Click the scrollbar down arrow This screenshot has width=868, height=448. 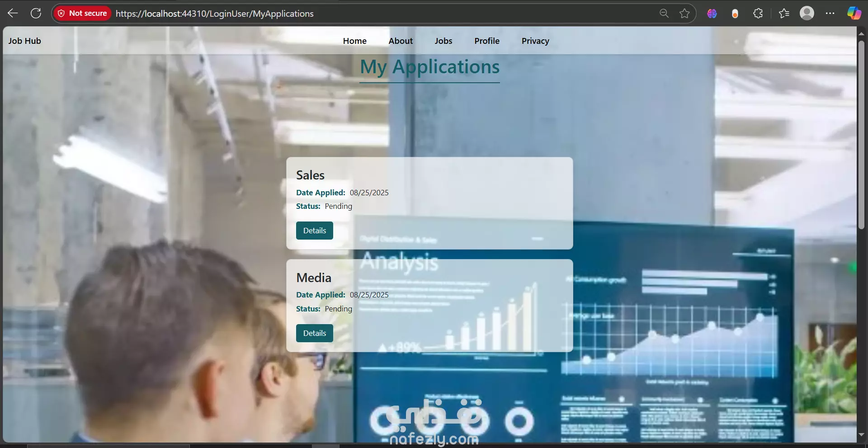[x=862, y=435]
